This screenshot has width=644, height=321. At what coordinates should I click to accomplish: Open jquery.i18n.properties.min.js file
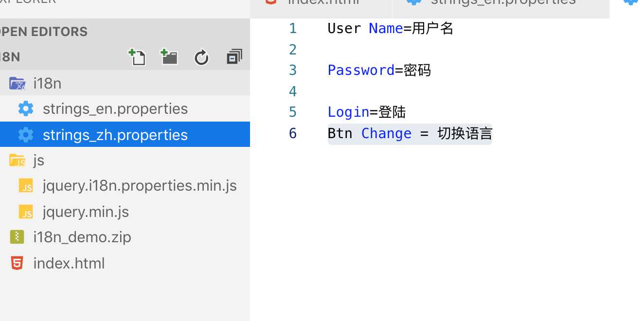[x=139, y=185]
